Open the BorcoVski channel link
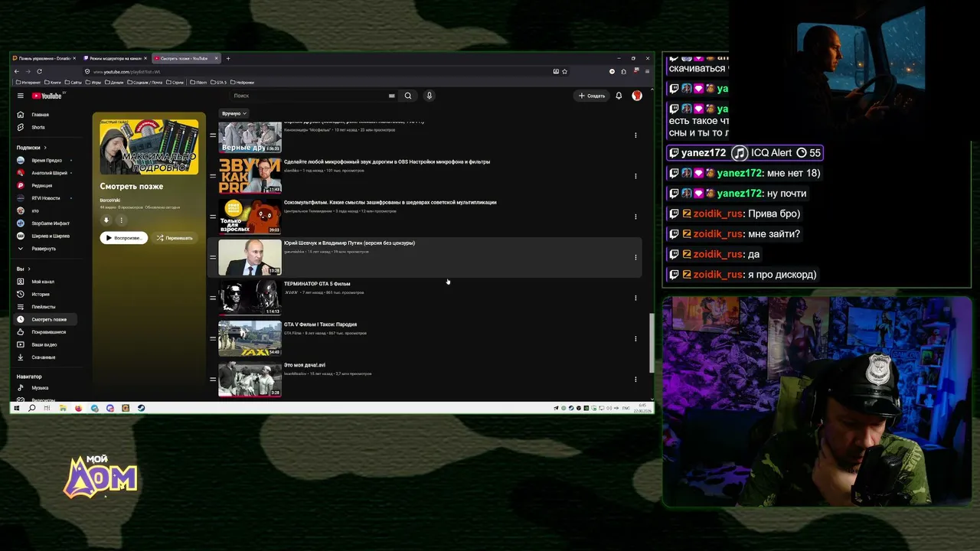The height and width of the screenshot is (551, 980). 110,201
